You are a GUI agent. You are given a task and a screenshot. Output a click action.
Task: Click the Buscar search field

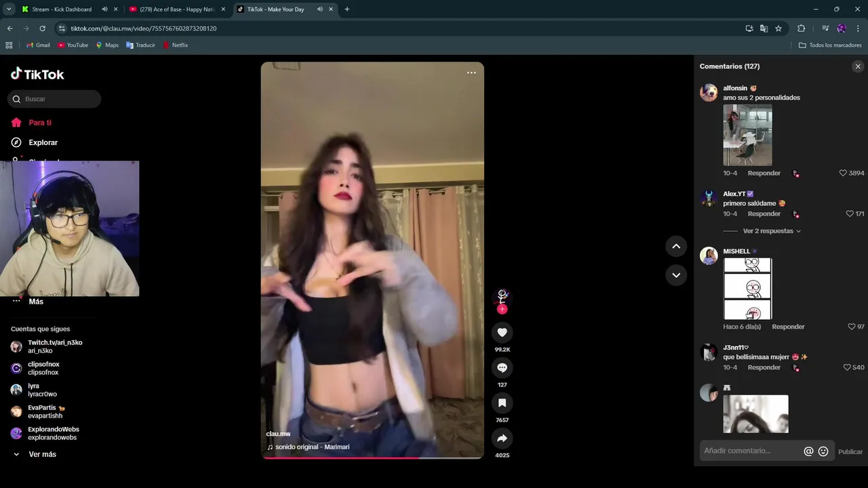pos(54,99)
